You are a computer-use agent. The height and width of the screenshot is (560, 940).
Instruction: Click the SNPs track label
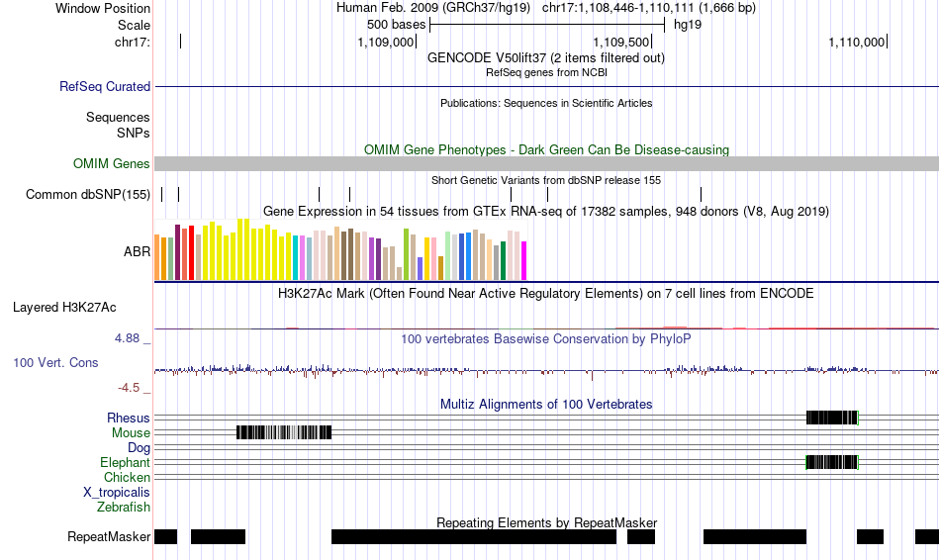134,133
